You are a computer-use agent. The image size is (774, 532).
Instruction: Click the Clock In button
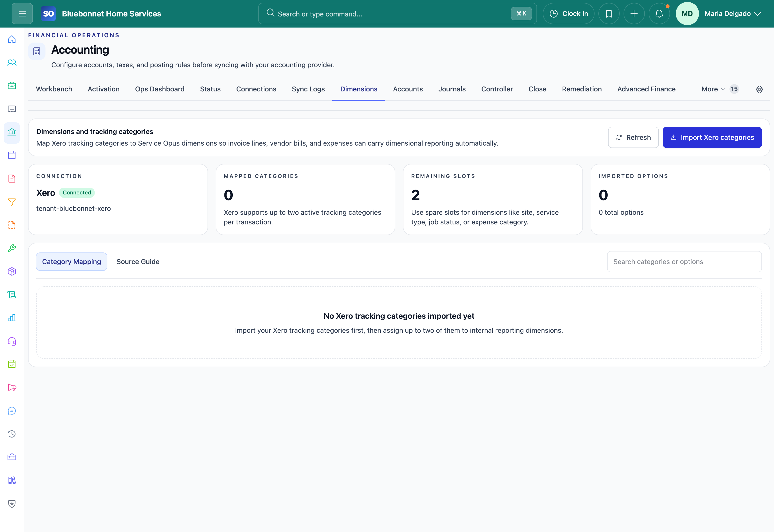click(568, 14)
